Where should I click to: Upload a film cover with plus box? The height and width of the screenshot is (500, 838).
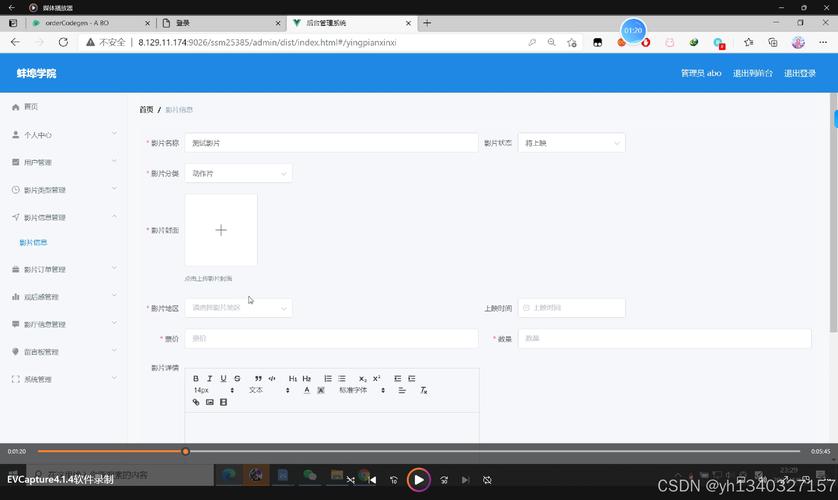(x=221, y=230)
